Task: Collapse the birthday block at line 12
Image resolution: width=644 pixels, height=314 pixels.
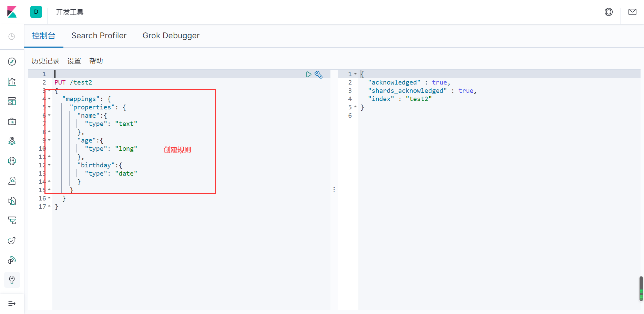Action: pos(49,165)
